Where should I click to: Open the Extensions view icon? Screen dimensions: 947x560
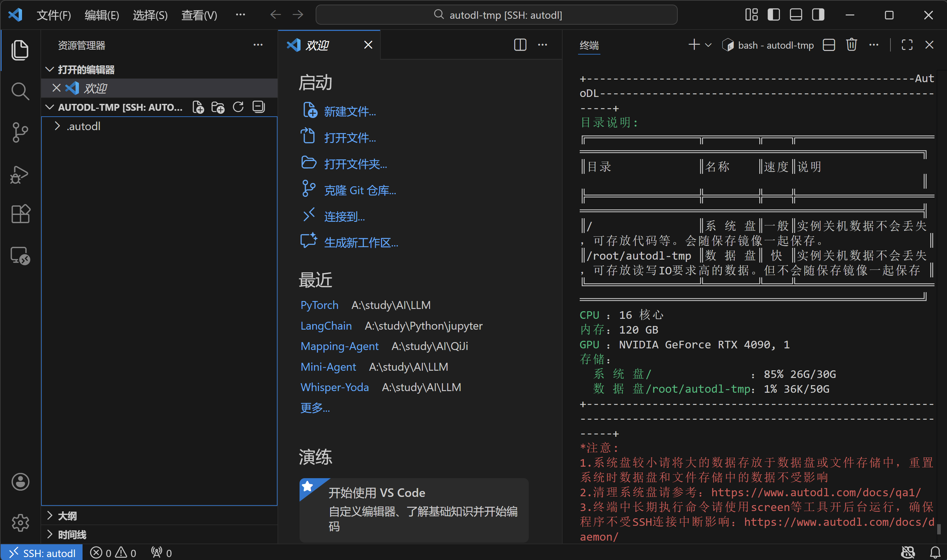pos(20,214)
